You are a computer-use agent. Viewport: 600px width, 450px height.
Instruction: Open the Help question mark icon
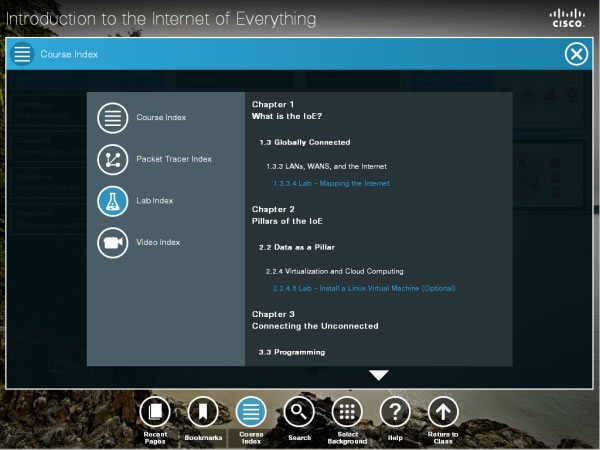(x=395, y=411)
